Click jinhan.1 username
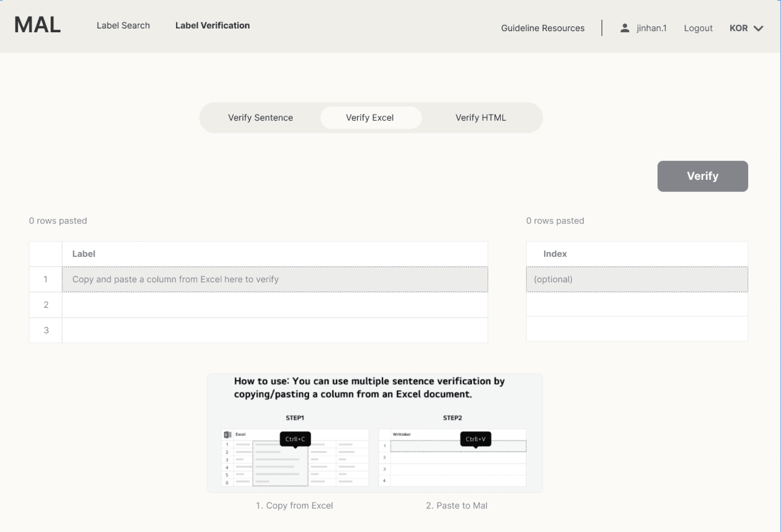The width and height of the screenshot is (781, 532). (651, 28)
